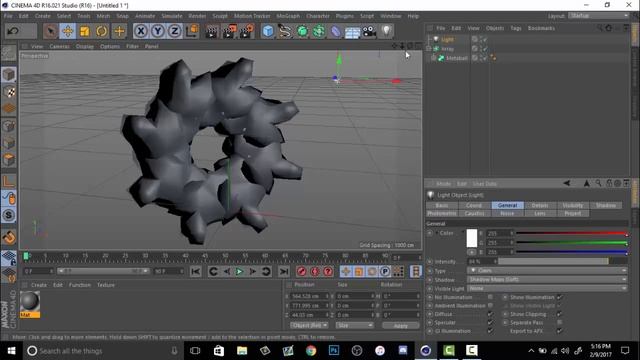
Task: Click the Position X input field
Action: click(x=309, y=296)
